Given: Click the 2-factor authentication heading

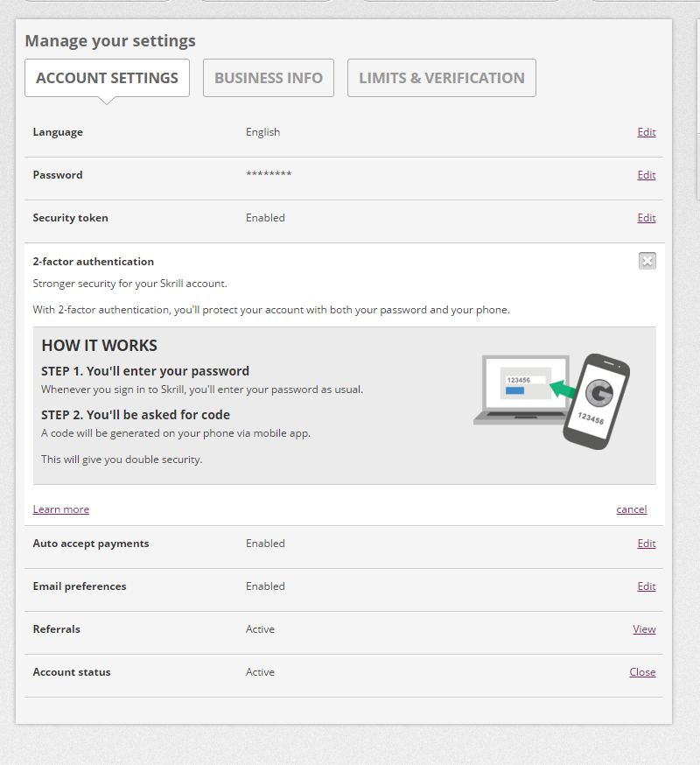Looking at the screenshot, I should tap(93, 262).
